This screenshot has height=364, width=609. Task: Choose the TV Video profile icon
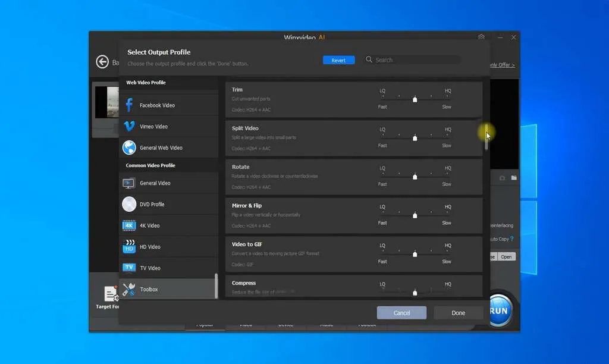point(128,268)
